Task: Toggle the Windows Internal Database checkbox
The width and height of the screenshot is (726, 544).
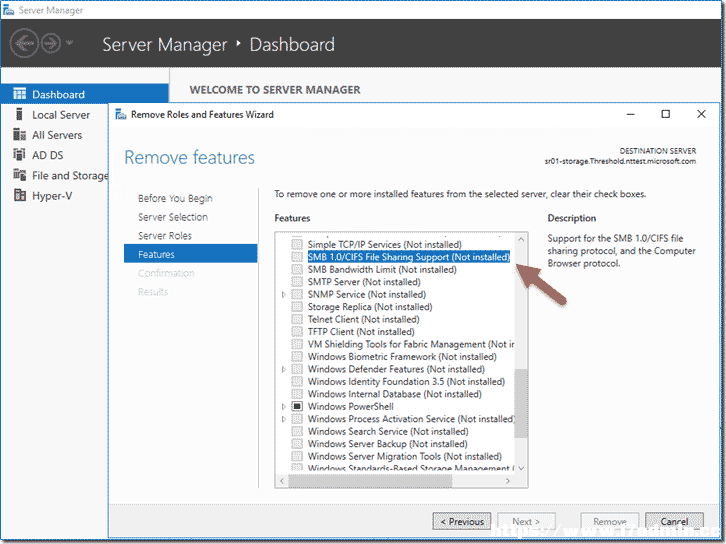Action: (x=297, y=394)
